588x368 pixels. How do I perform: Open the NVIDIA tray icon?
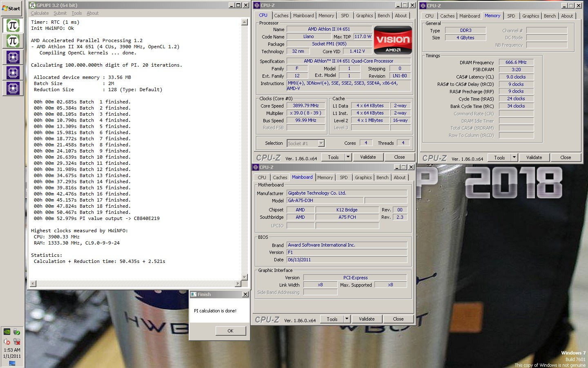(x=7, y=332)
